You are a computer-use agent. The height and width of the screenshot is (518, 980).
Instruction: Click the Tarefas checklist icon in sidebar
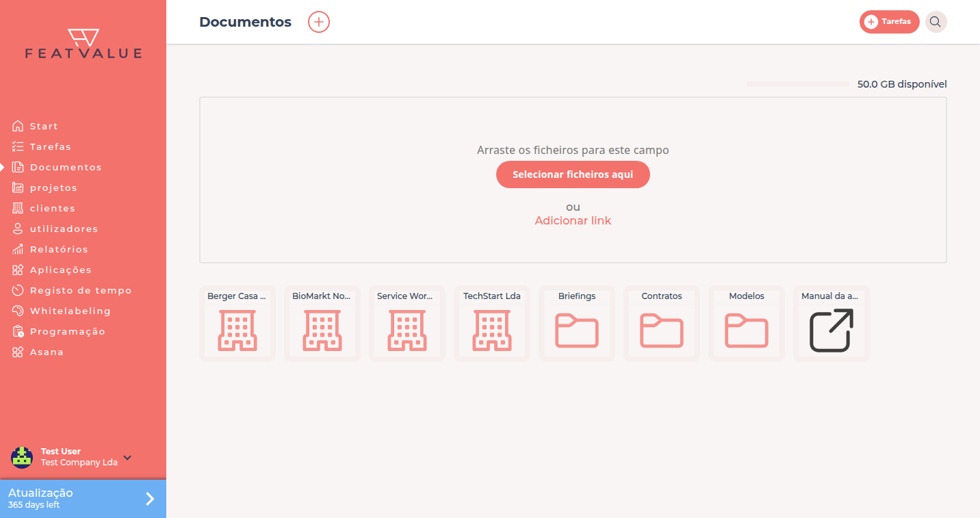[18, 146]
